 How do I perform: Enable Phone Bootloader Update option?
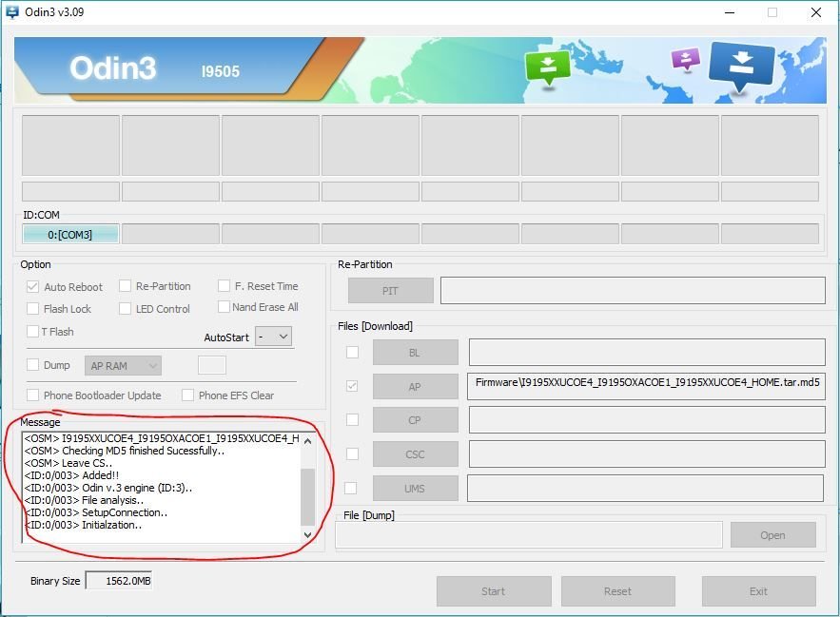tap(32, 395)
